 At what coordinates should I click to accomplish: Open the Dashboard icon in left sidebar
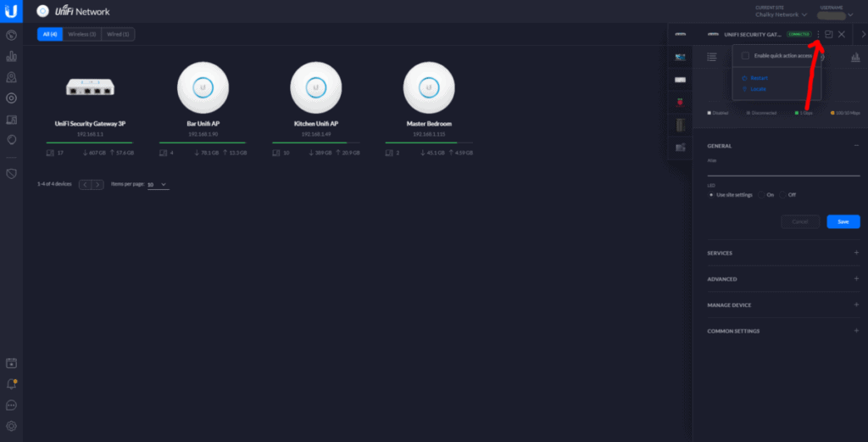11,35
